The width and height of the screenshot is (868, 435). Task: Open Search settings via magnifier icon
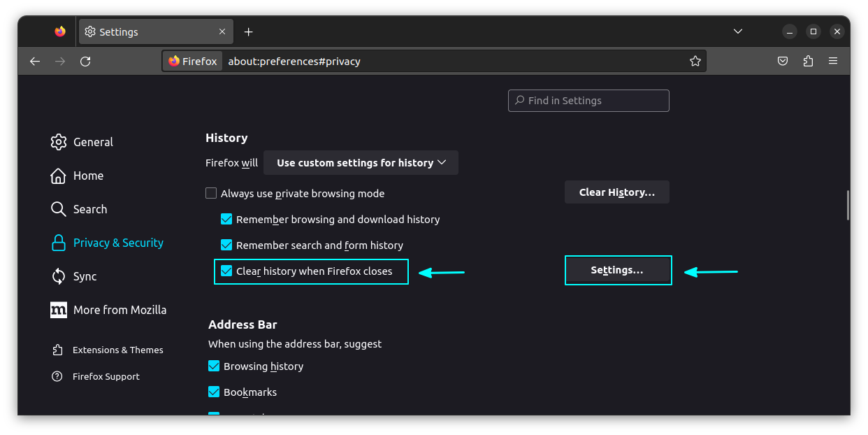(59, 209)
